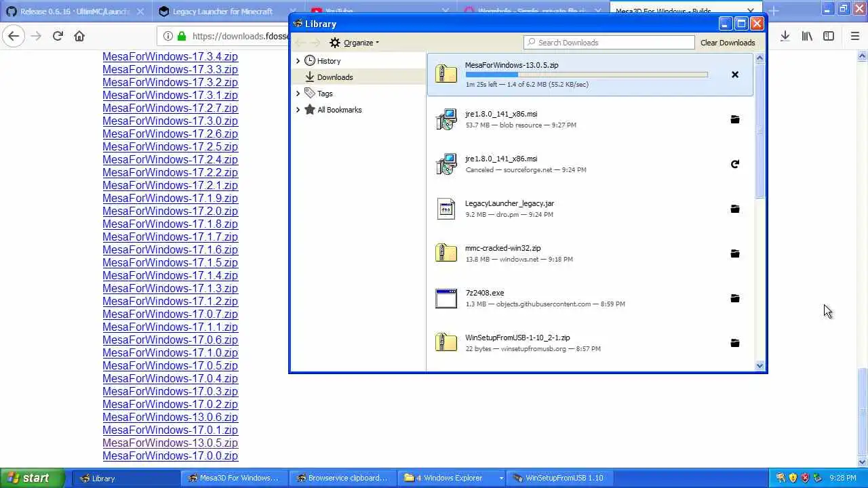This screenshot has height=488, width=868.
Task: Click the mmc-cracked-win32.zip archive icon
Action: [446, 253]
